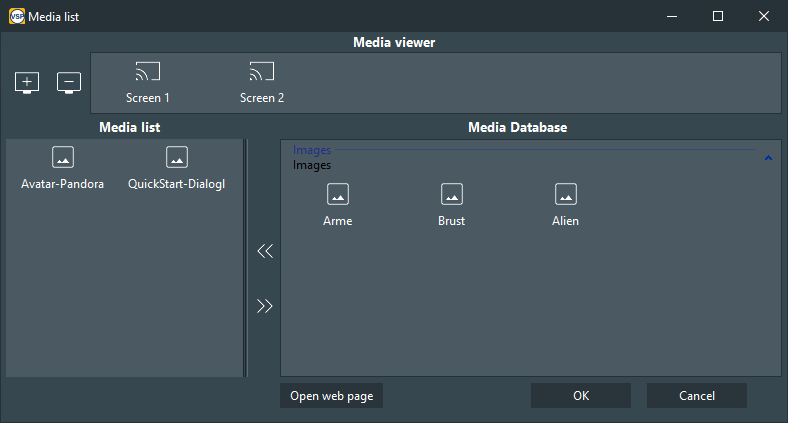
Task: Maximize the Media list window
Action: (718, 17)
